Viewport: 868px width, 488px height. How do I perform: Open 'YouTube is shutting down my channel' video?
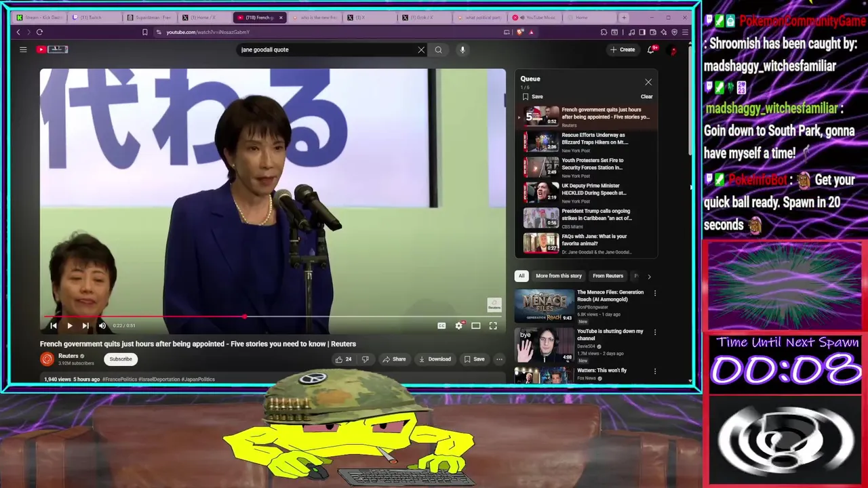tap(610, 334)
